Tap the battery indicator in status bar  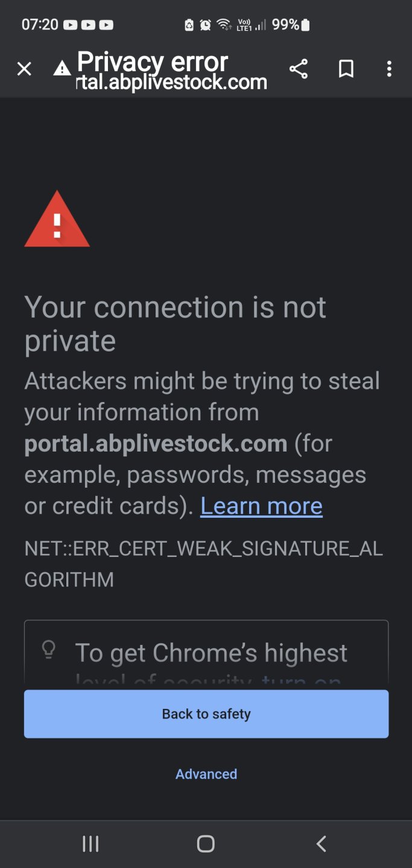305,25
